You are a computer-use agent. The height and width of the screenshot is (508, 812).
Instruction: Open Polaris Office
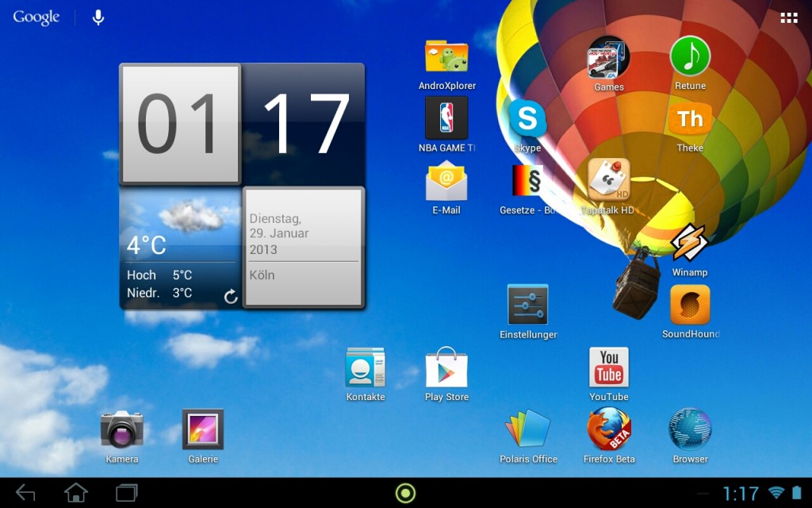(x=527, y=428)
